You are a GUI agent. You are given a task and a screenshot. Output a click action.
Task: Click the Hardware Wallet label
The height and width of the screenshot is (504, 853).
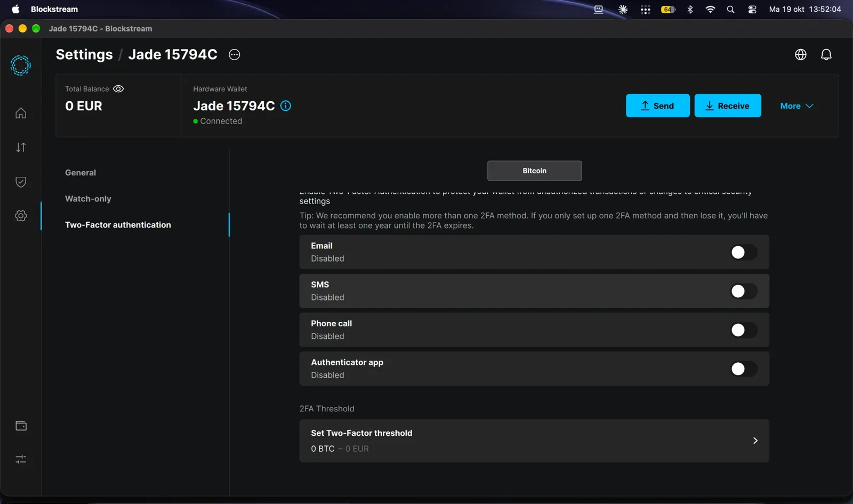coord(220,89)
